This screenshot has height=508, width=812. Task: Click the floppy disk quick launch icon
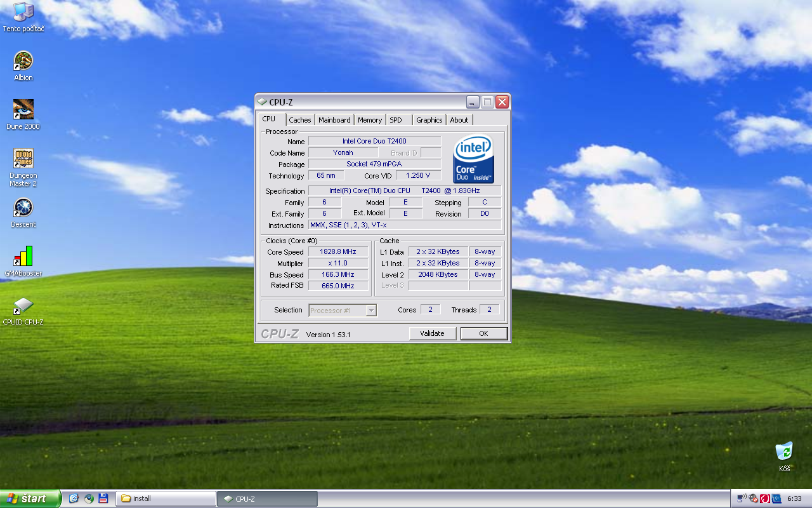click(x=103, y=498)
